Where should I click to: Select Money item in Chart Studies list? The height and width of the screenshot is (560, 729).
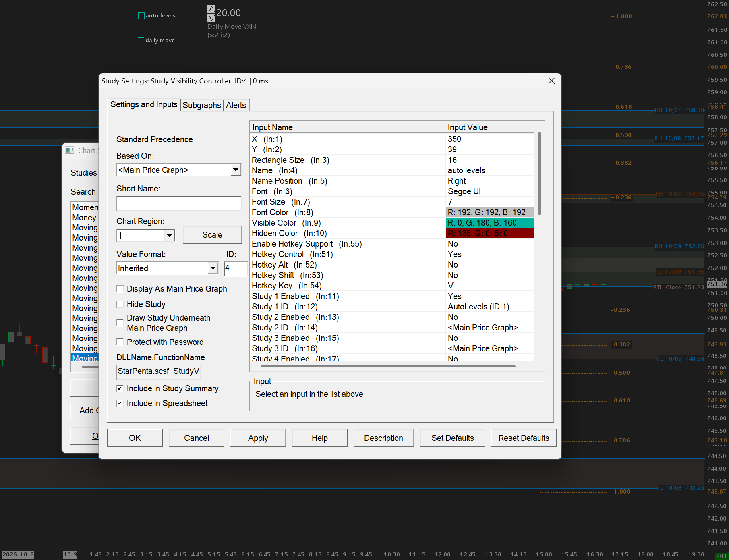tap(85, 218)
